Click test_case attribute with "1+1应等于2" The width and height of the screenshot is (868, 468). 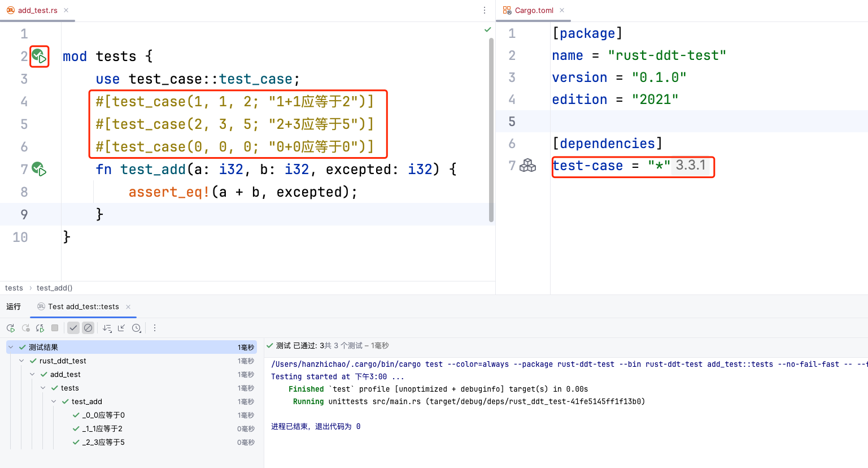click(x=235, y=102)
